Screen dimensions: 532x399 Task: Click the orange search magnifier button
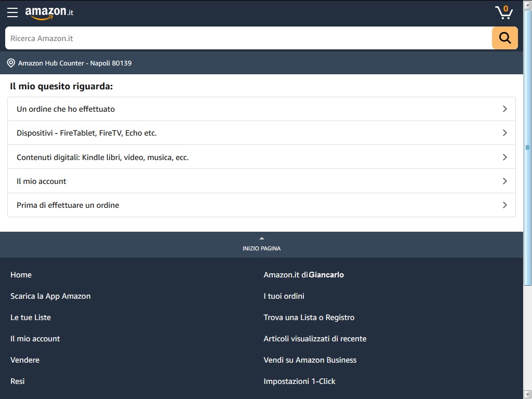click(x=504, y=38)
